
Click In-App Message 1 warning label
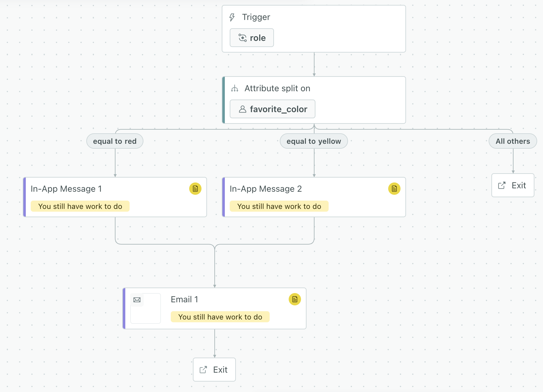(x=80, y=206)
